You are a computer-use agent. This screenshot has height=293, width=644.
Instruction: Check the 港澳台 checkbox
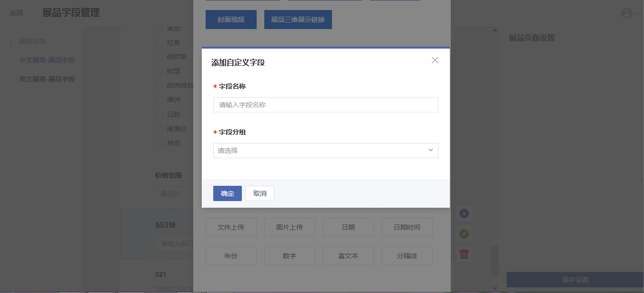point(159,129)
